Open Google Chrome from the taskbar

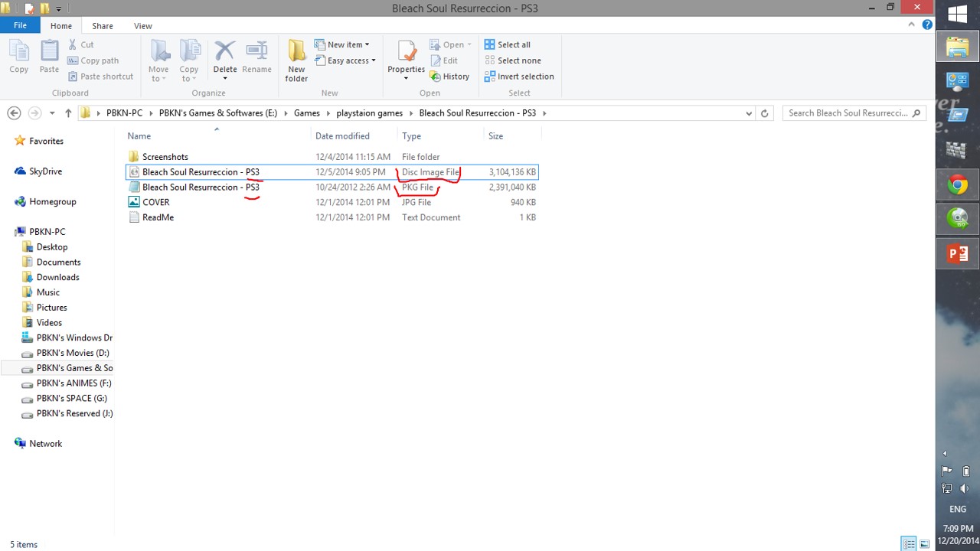pos(957,184)
